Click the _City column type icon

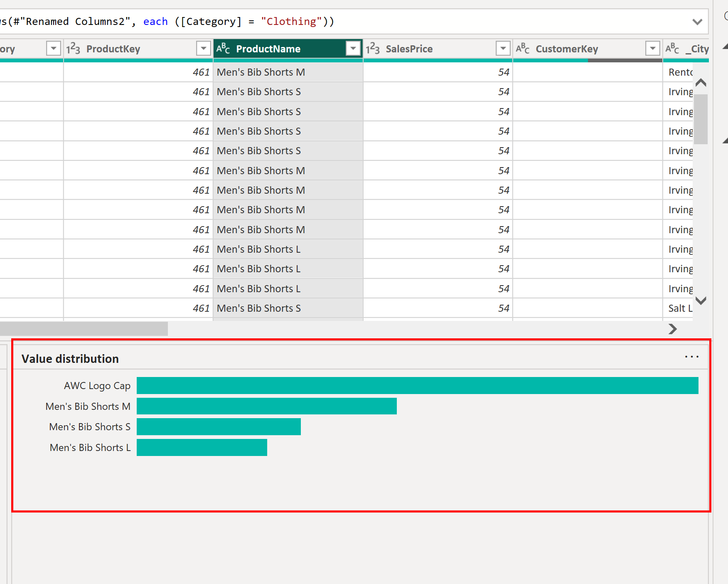click(x=672, y=49)
